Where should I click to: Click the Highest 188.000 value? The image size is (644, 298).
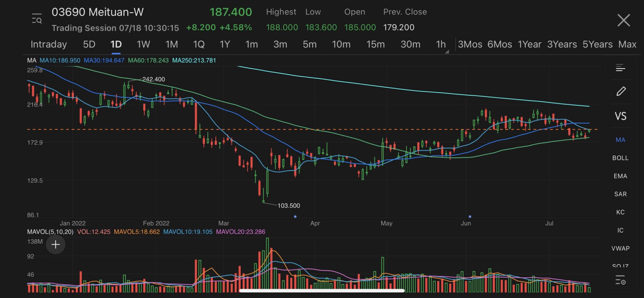coord(282,27)
